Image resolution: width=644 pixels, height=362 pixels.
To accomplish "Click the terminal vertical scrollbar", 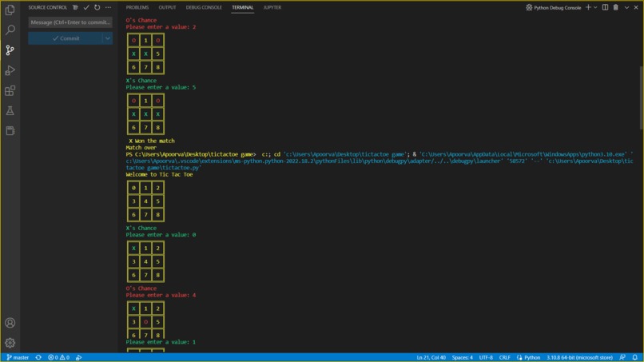I will pos(641,98).
